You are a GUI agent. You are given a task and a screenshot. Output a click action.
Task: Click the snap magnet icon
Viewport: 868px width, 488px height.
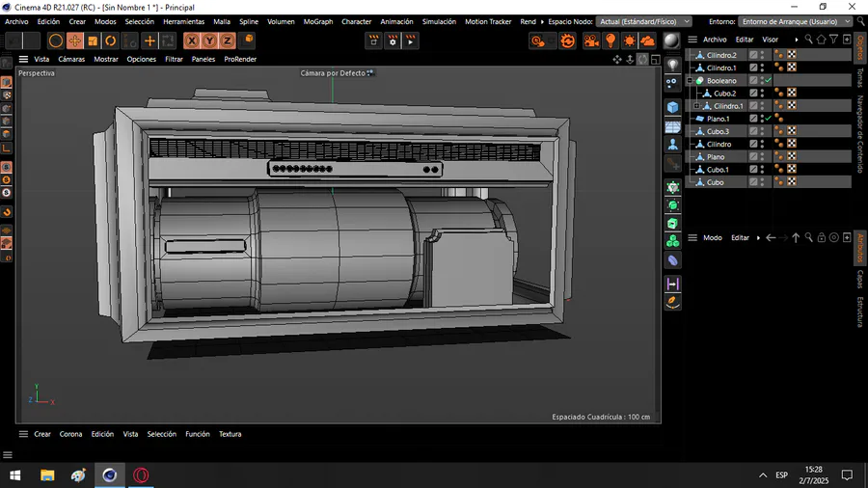7,212
